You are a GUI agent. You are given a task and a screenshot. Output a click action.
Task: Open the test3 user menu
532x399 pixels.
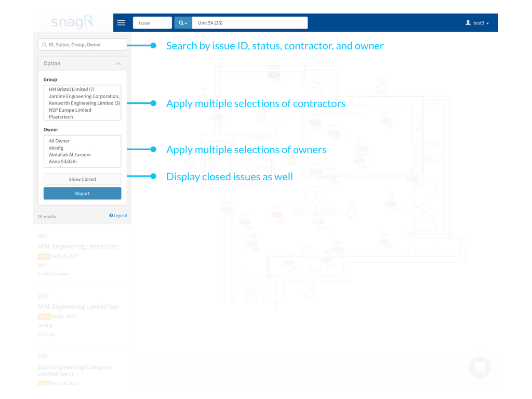point(477,23)
